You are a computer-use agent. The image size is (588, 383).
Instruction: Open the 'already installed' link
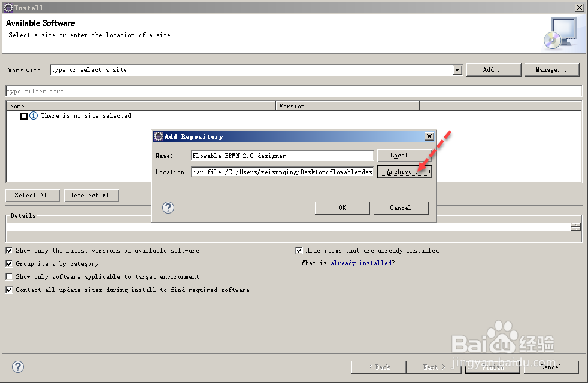[360, 263]
